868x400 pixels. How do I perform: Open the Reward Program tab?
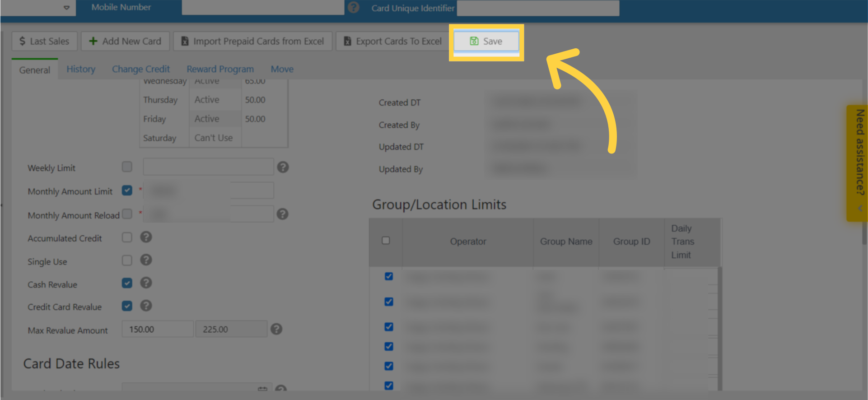[220, 69]
